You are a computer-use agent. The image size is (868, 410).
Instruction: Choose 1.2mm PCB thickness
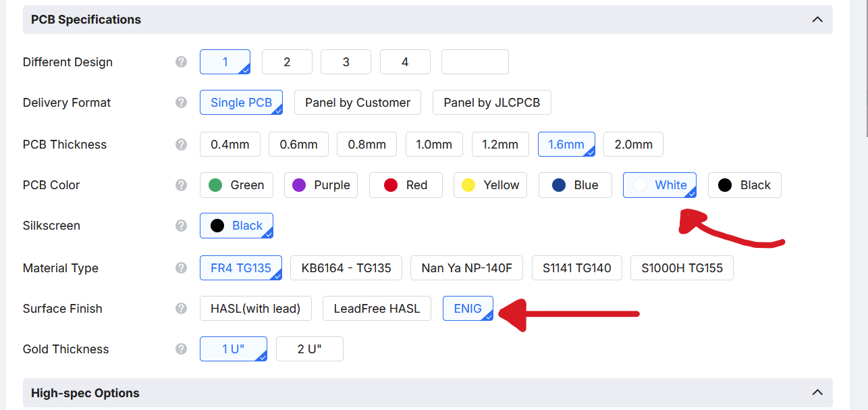500,145
